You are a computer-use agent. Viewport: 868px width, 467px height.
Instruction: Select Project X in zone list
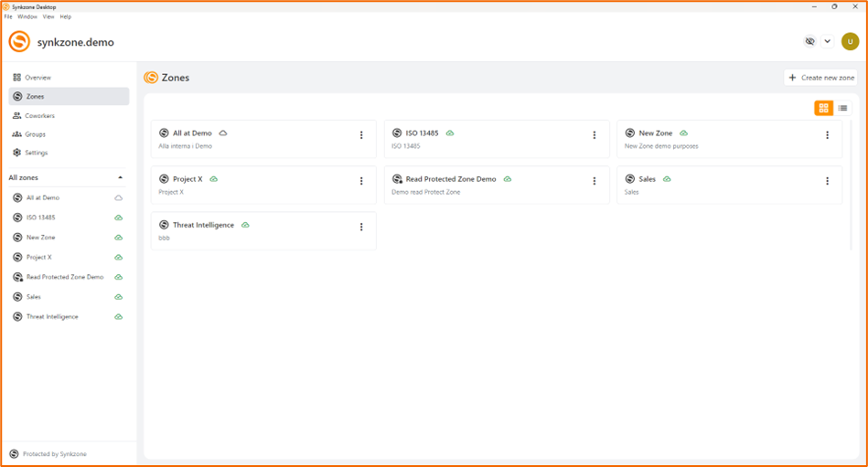coord(39,258)
